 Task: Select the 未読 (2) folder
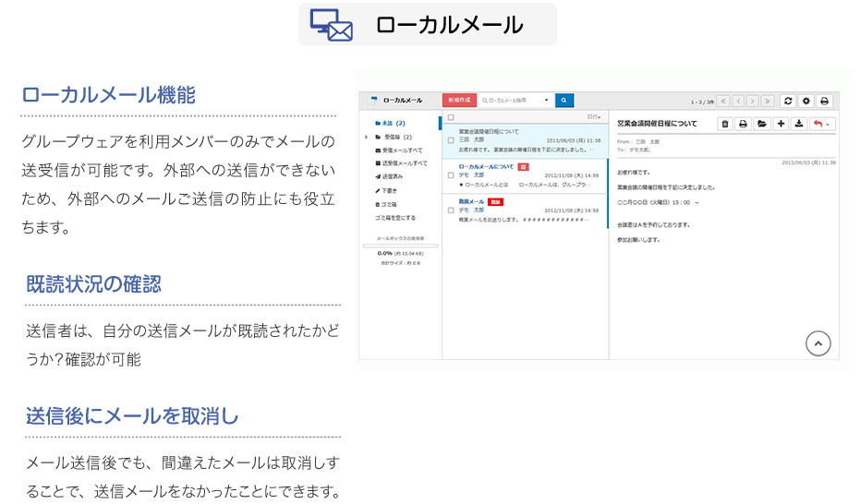(x=394, y=123)
